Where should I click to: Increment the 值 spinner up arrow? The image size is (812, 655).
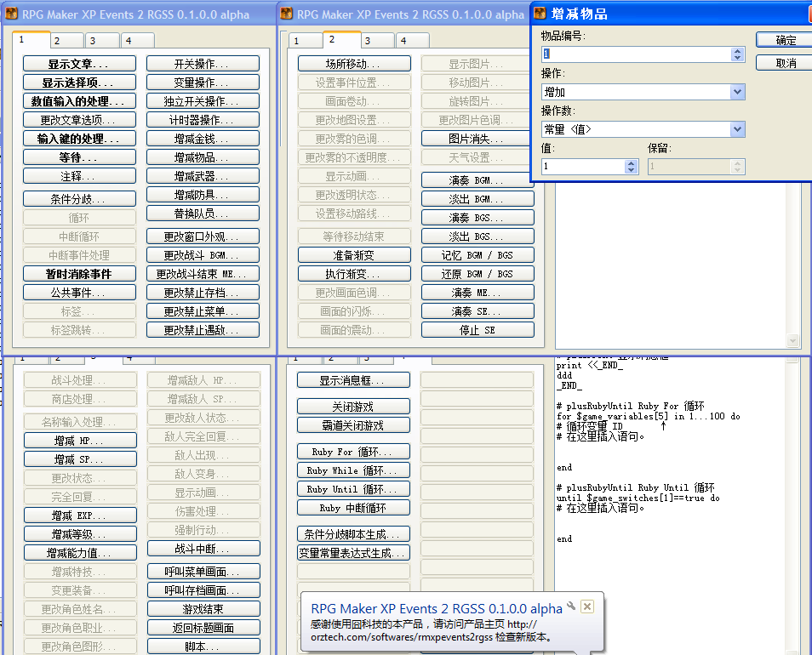coord(632,163)
